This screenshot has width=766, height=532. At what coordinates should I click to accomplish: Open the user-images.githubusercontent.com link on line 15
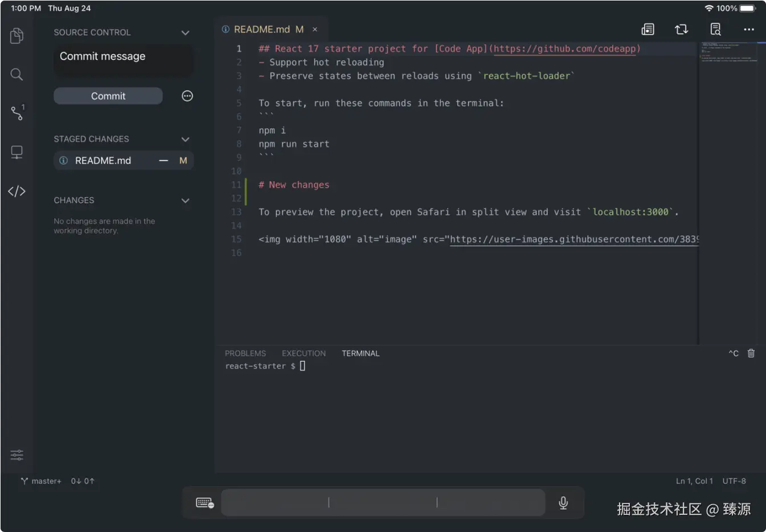pos(574,239)
